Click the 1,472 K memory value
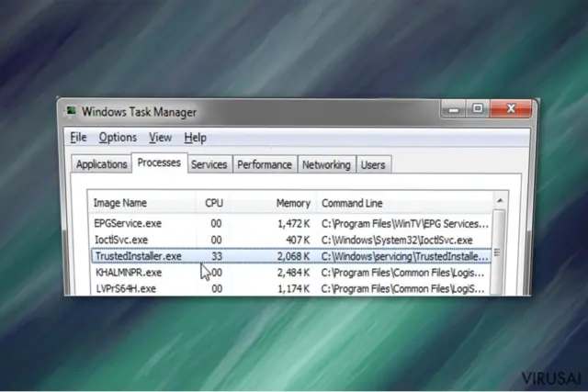 (x=293, y=224)
